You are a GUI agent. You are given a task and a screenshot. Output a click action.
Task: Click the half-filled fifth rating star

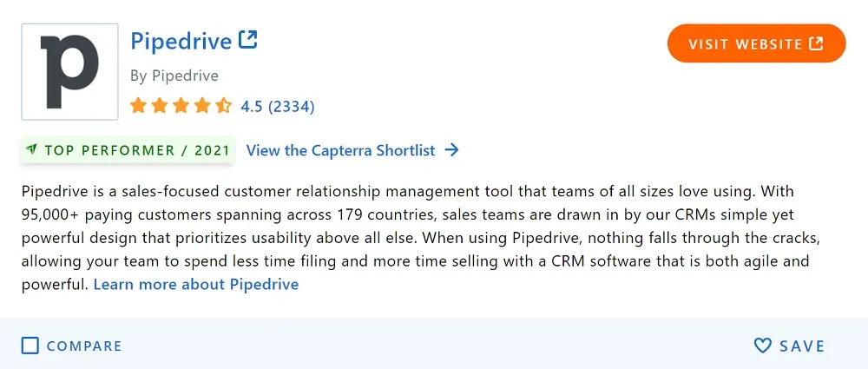pos(224,105)
